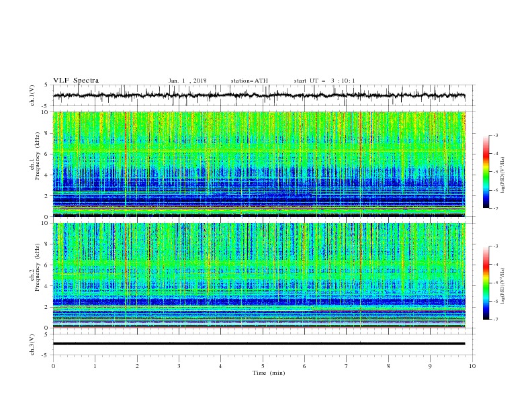Click the ch.1 spectrogram color scale bar
Screen dimensions: 532x411
[x=486, y=172]
